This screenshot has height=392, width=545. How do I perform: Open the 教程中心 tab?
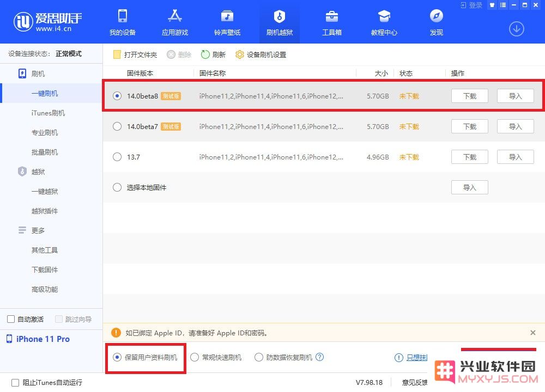[384, 22]
